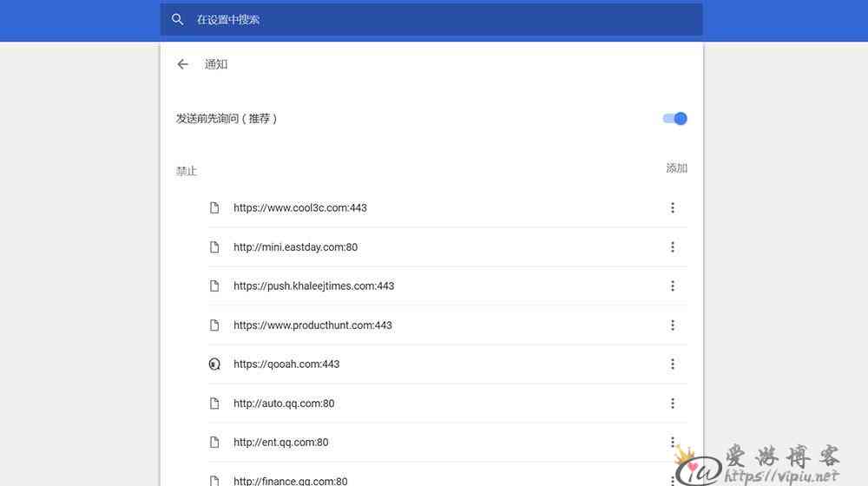Open three-dot menu for www.producthunt.com
Screen dimensions: 868x486
pos(673,325)
